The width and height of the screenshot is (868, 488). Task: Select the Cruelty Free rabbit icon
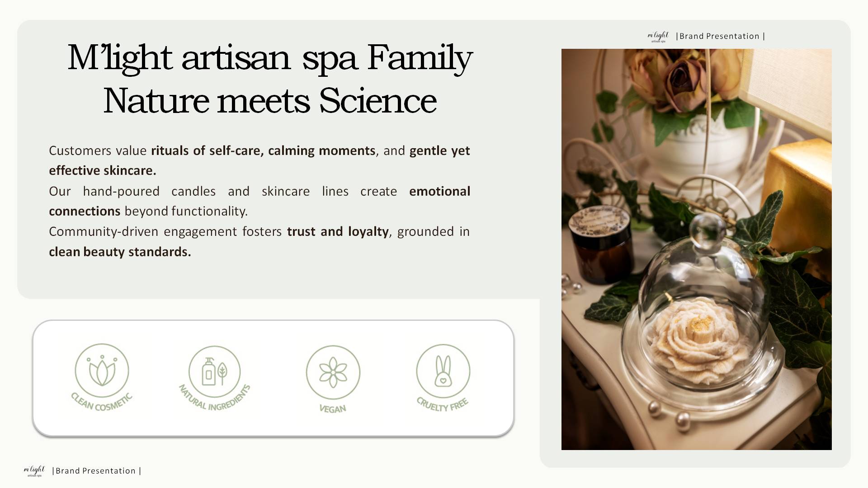coord(443,371)
